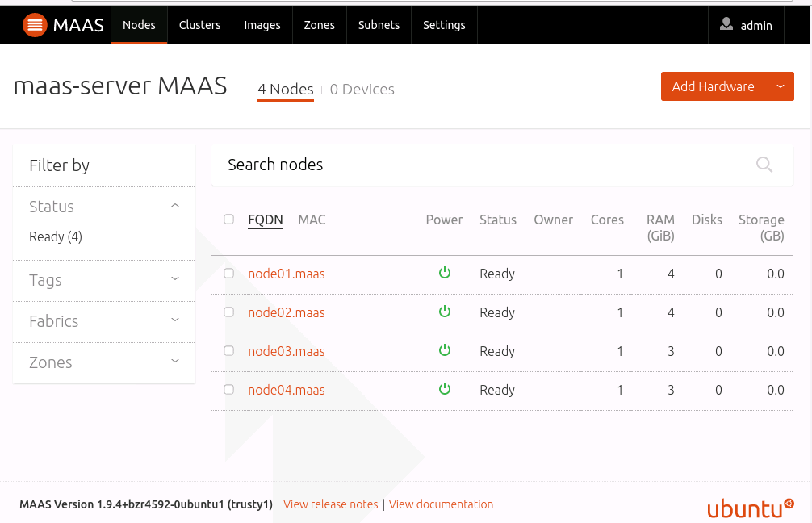Click the Ubuntu logo in footer

(750, 507)
